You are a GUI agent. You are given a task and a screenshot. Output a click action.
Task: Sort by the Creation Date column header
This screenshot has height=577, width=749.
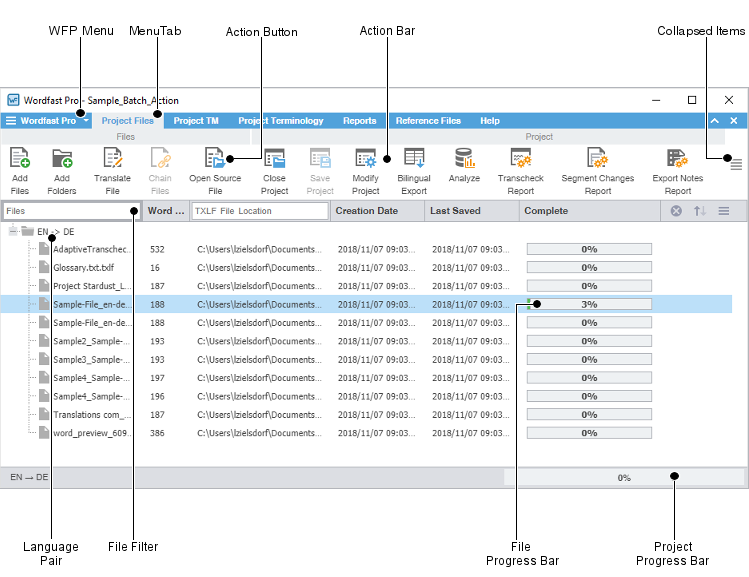coord(377,211)
